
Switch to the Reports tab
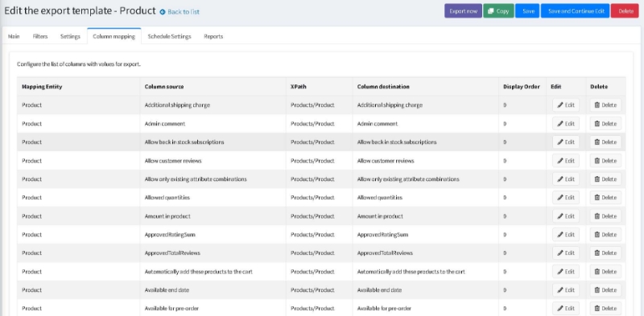213,36
